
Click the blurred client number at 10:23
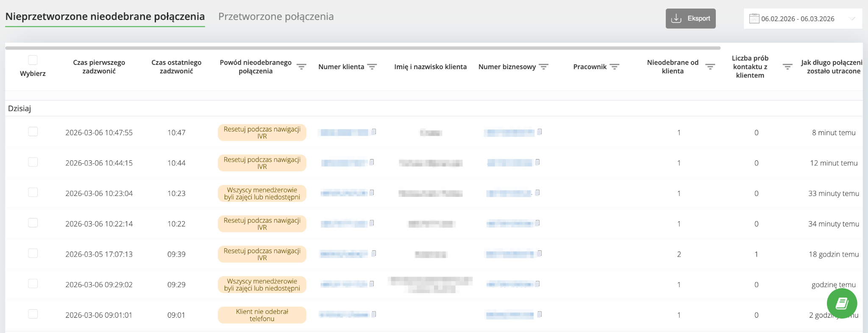click(x=343, y=193)
